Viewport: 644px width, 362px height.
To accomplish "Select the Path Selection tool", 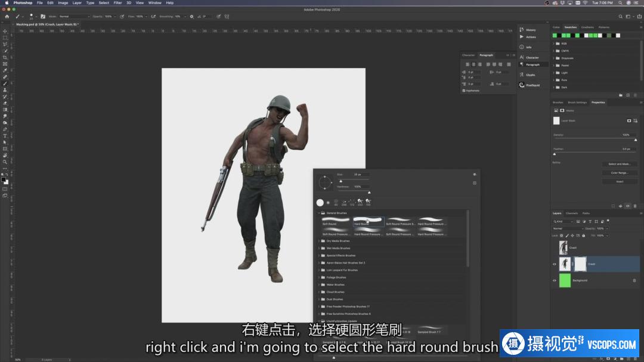I will (5, 142).
